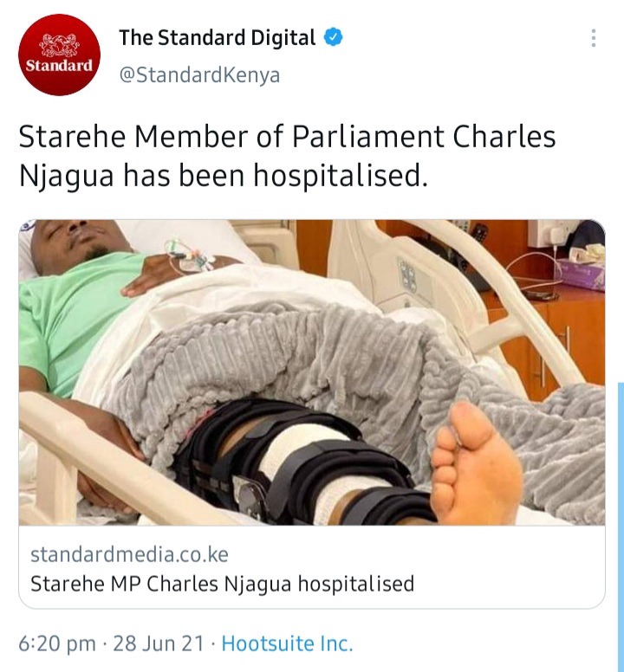
Task: Open the three-dot more options menu
Action: pyautogui.click(x=594, y=38)
